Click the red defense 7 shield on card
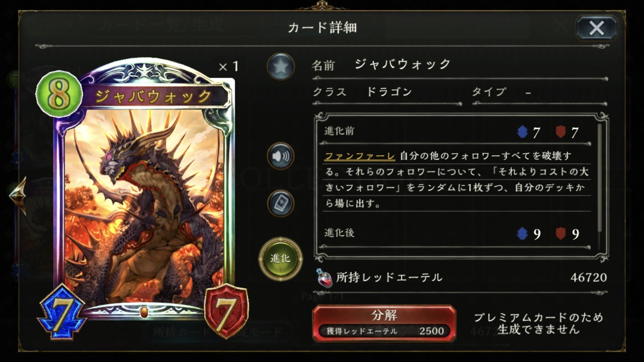 (227, 311)
